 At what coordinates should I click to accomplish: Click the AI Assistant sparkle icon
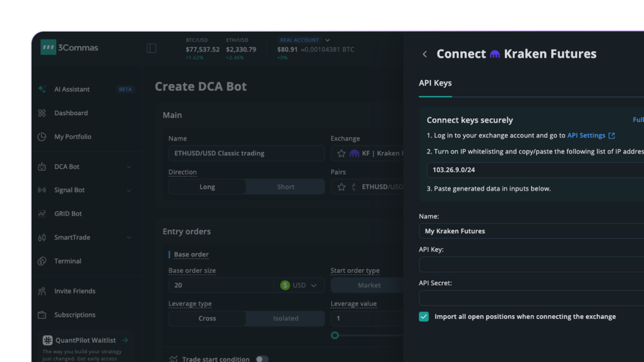42,89
